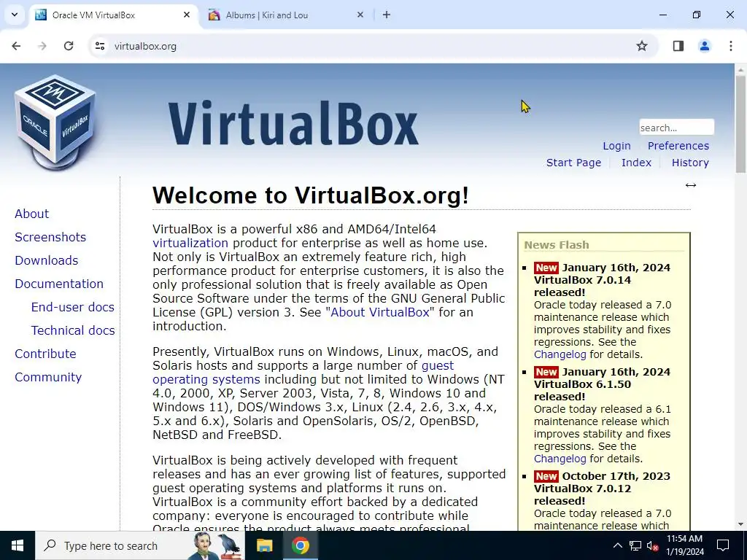This screenshot has width=747, height=560.
Task: Follow the virtualization link
Action: [x=190, y=243]
